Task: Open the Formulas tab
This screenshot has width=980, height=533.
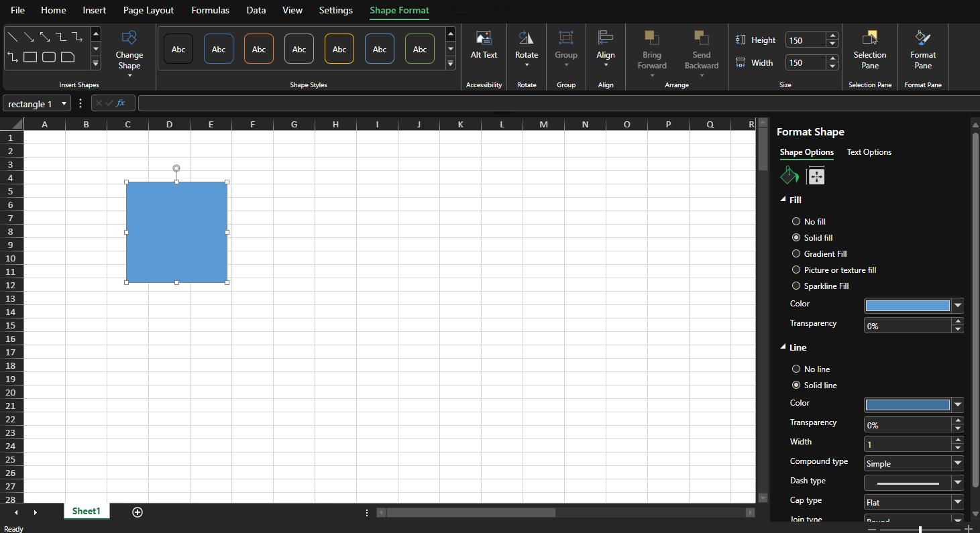Action: 210,10
